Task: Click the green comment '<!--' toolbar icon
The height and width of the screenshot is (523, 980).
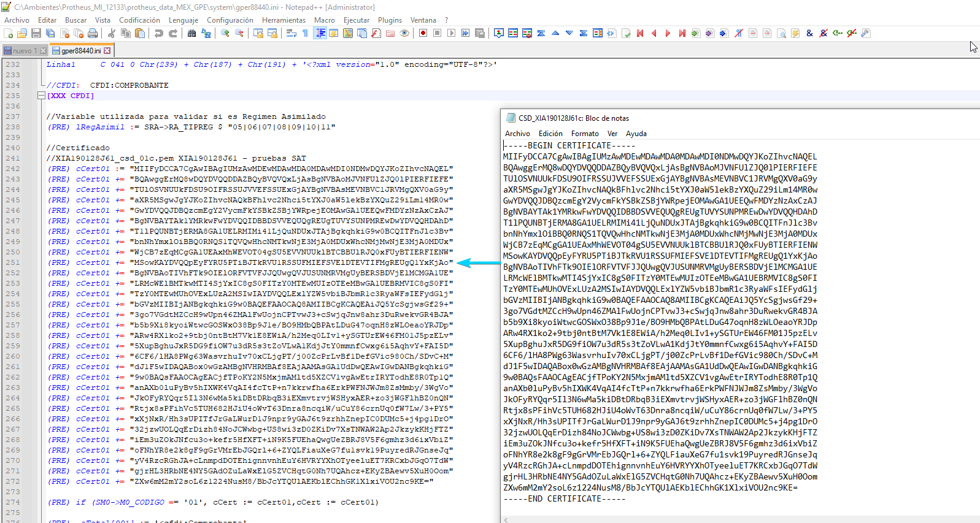Action: coord(838,33)
